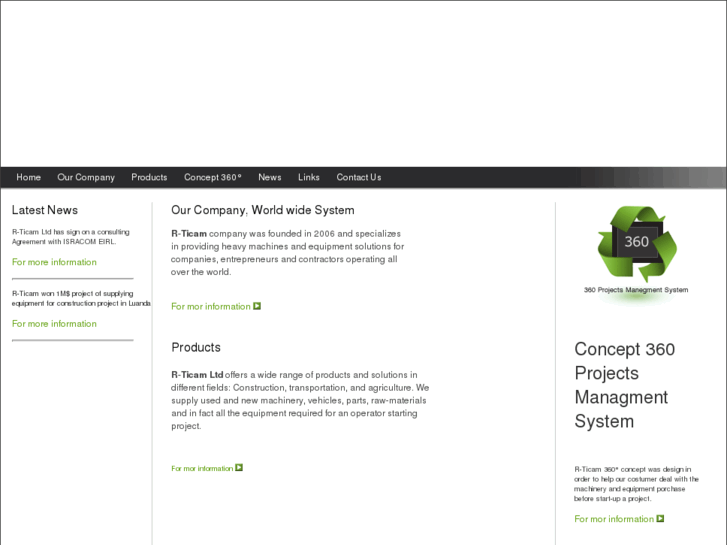Viewport: 727px width, 545px height.
Task: Click 'Concept 360 Projects Managment System' heading
Action: coord(625,385)
